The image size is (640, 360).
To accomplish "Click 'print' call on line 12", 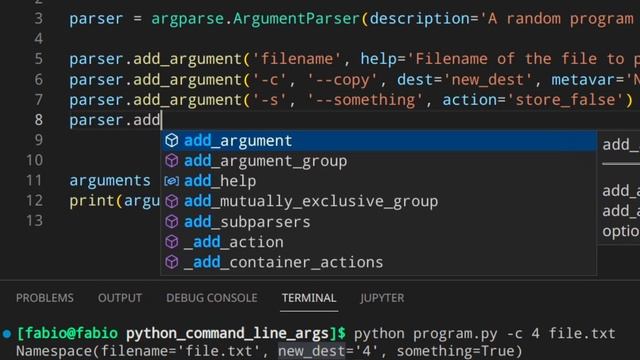I will [92, 201].
